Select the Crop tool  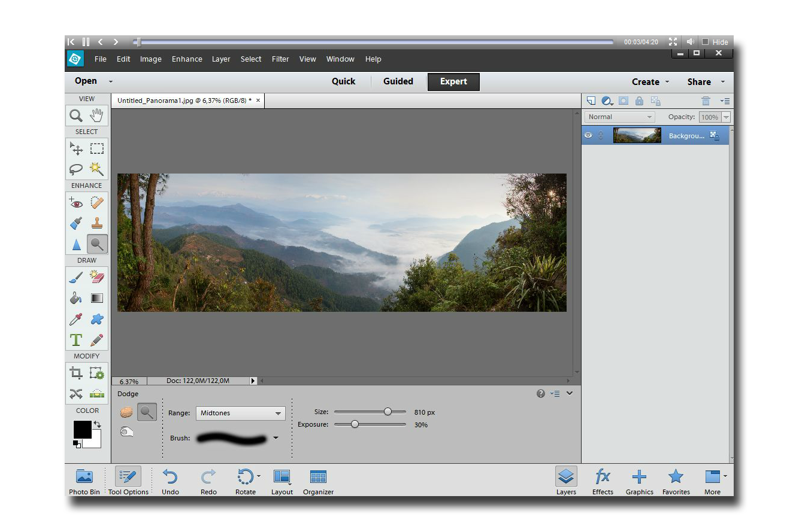point(76,373)
